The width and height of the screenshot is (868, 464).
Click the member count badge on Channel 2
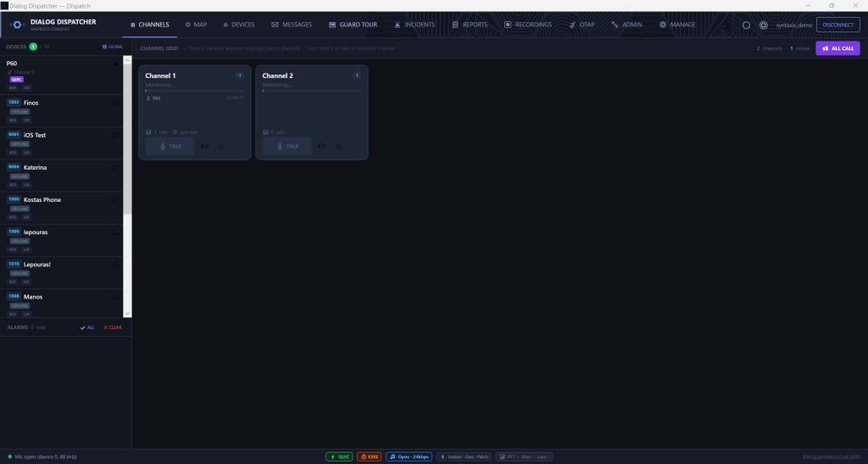tap(357, 75)
